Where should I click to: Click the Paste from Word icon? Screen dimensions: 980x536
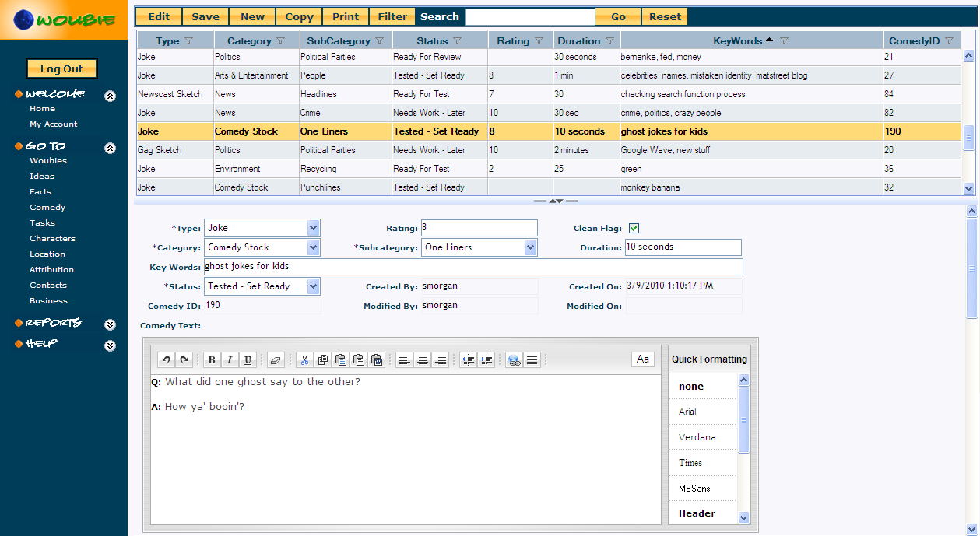tap(377, 359)
